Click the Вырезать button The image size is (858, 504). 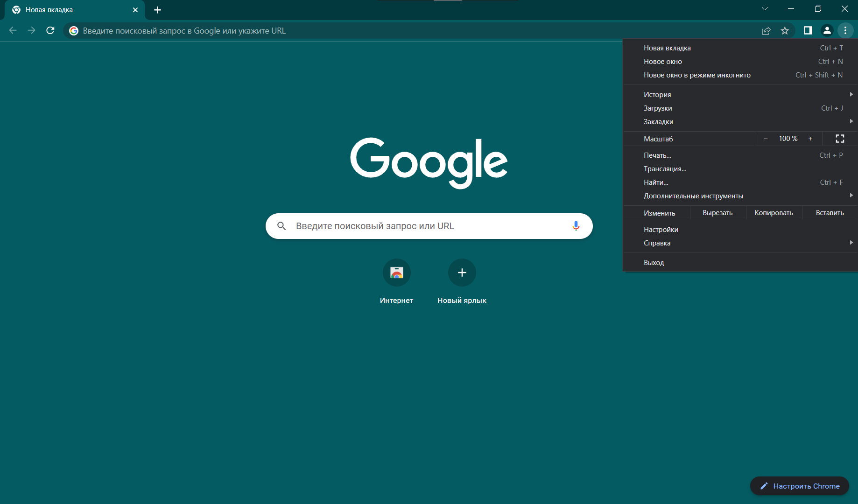coord(717,213)
